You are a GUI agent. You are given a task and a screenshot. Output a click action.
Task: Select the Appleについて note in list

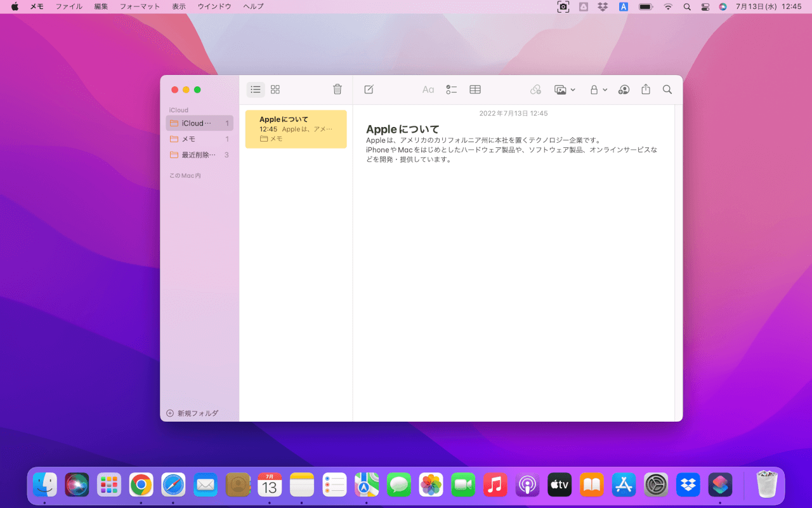pyautogui.click(x=296, y=129)
